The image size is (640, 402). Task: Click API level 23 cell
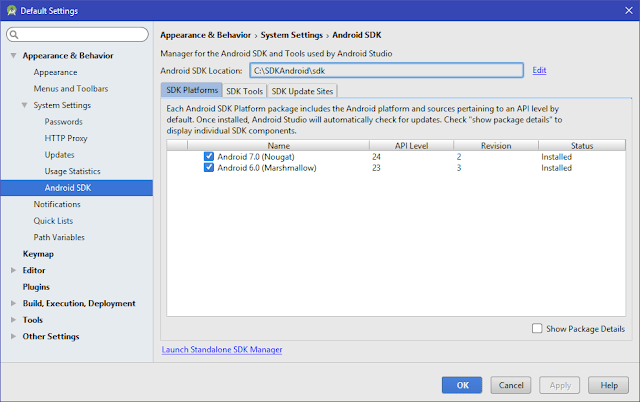point(376,168)
